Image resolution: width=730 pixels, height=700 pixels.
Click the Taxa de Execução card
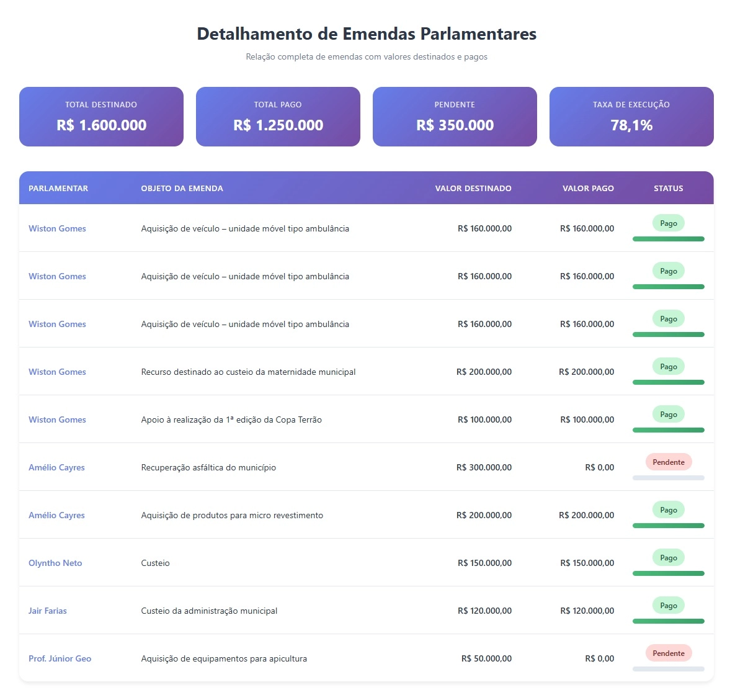(631, 117)
